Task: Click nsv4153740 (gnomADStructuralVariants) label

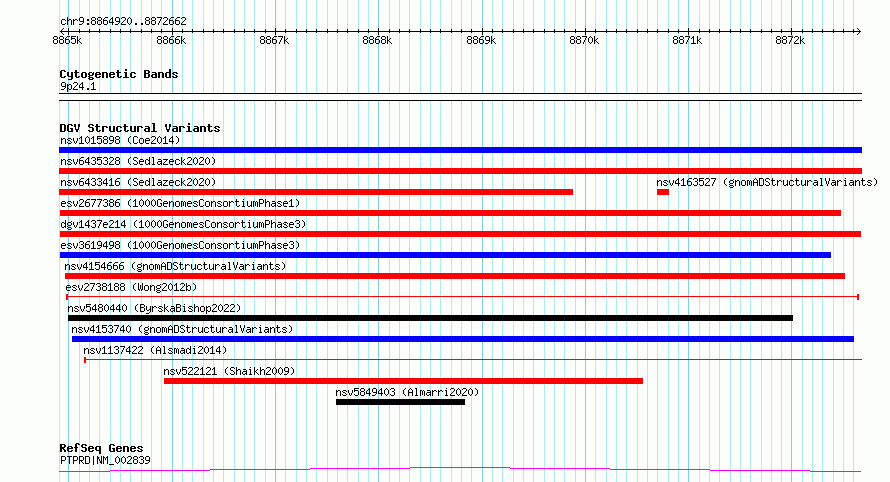Action: pyautogui.click(x=182, y=329)
